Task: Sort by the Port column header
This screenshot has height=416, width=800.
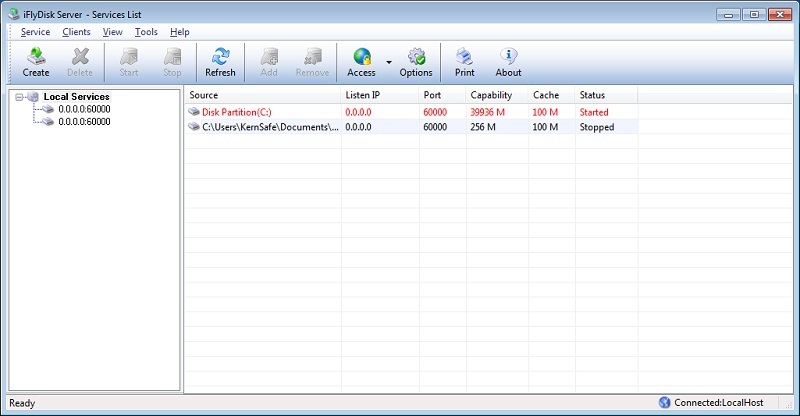Action: [x=442, y=95]
